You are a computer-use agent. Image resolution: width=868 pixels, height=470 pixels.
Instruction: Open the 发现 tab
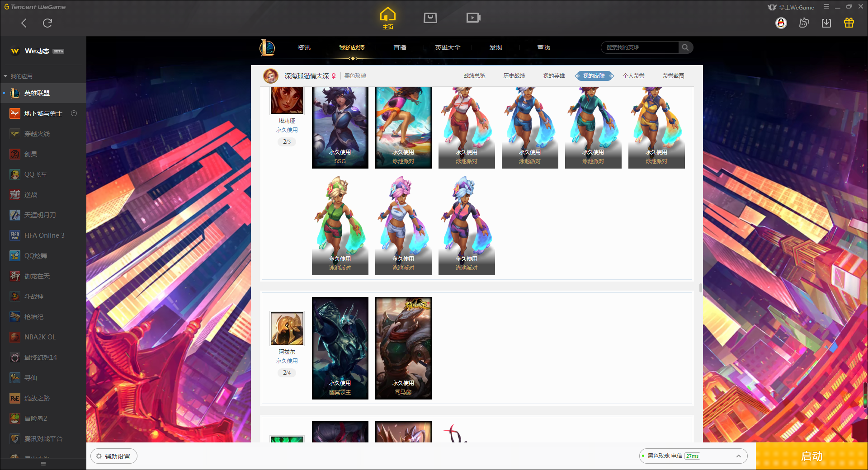coord(495,47)
